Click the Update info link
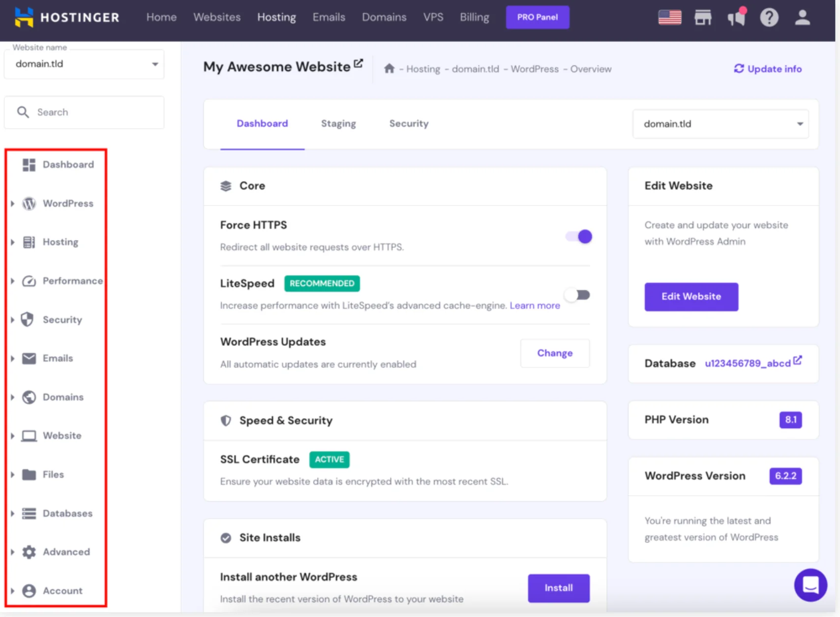The height and width of the screenshot is (617, 840). [x=768, y=69]
